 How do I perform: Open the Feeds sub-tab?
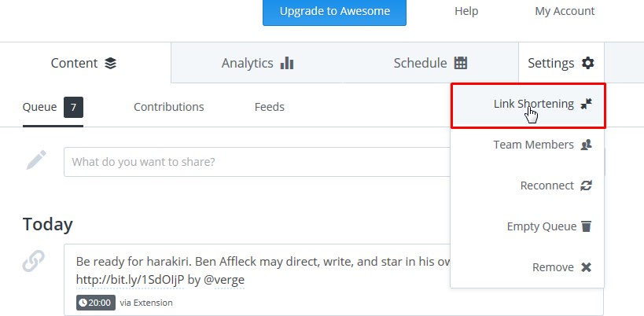(x=269, y=107)
